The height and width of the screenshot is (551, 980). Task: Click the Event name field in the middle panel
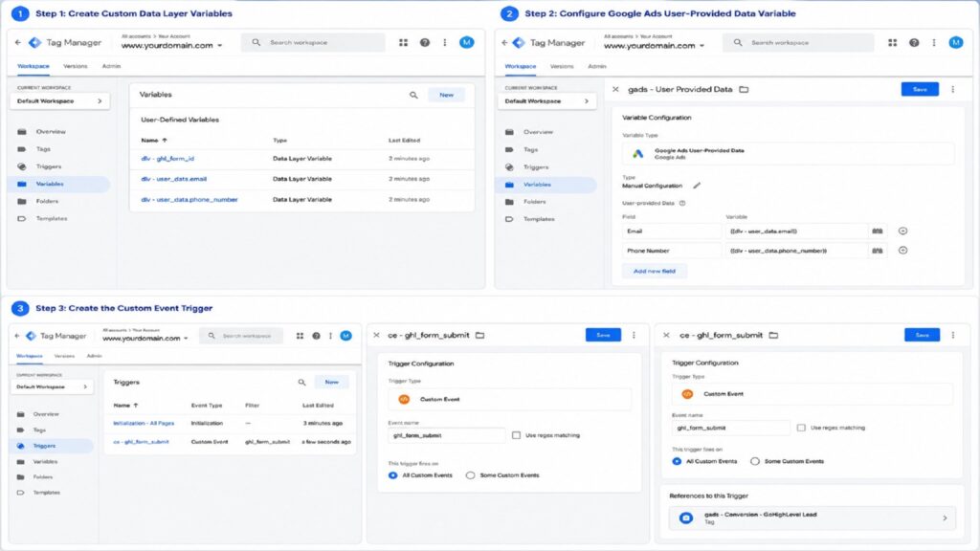point(446,435)
